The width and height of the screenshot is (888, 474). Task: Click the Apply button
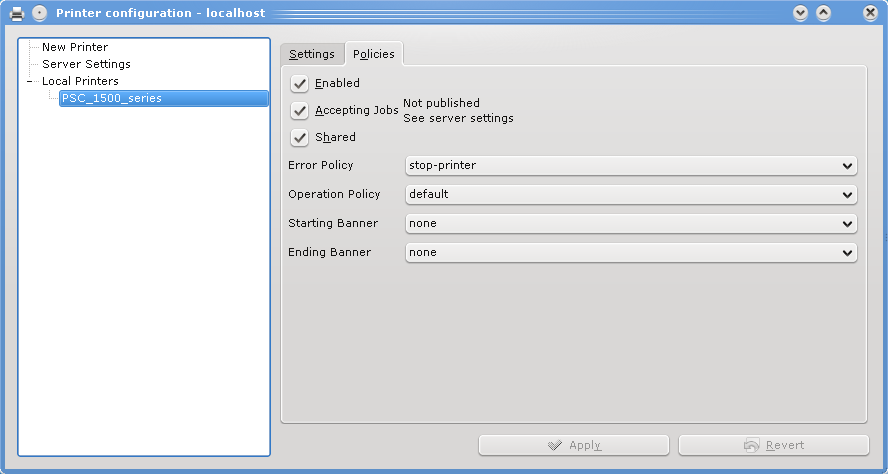(x=574, y=445)
